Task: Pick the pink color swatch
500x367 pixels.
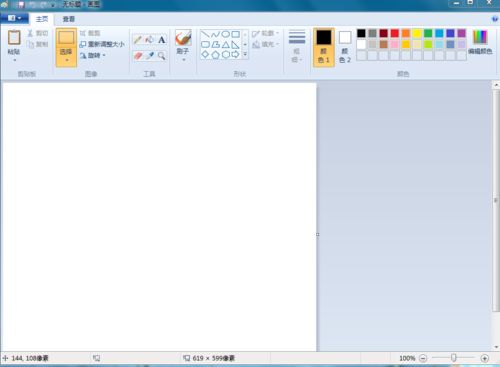Action: pyautogui.click(x=395, y=44)
